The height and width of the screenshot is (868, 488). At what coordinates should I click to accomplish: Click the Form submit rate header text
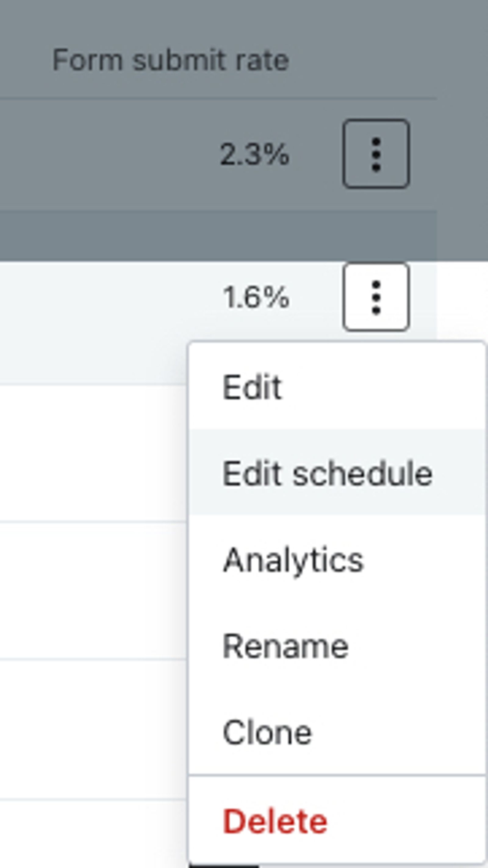click(x=171, y=60)
